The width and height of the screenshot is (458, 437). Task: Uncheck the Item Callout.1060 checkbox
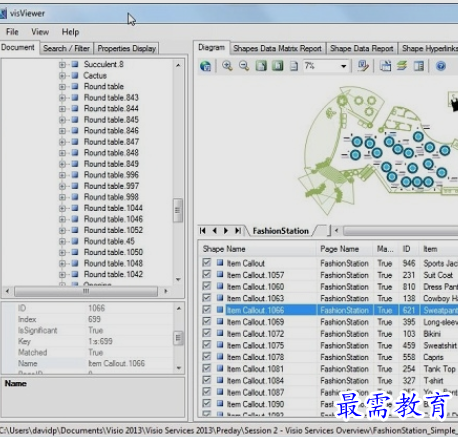click(207, 286)
